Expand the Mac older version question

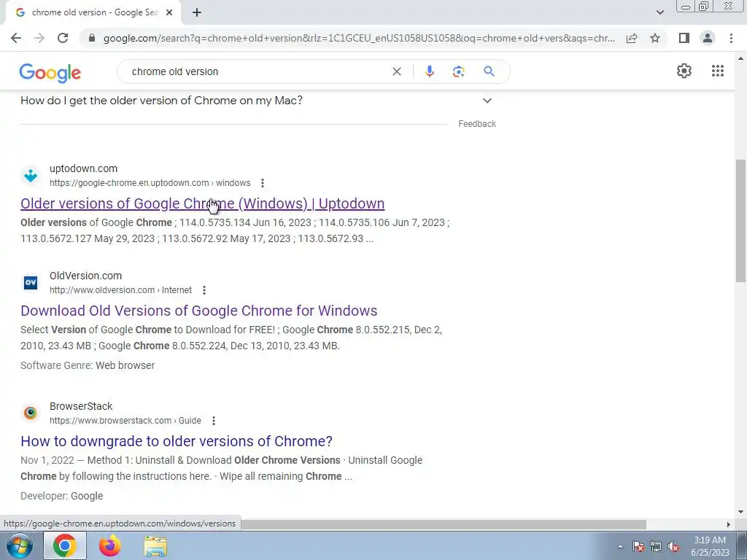point(258,101)
